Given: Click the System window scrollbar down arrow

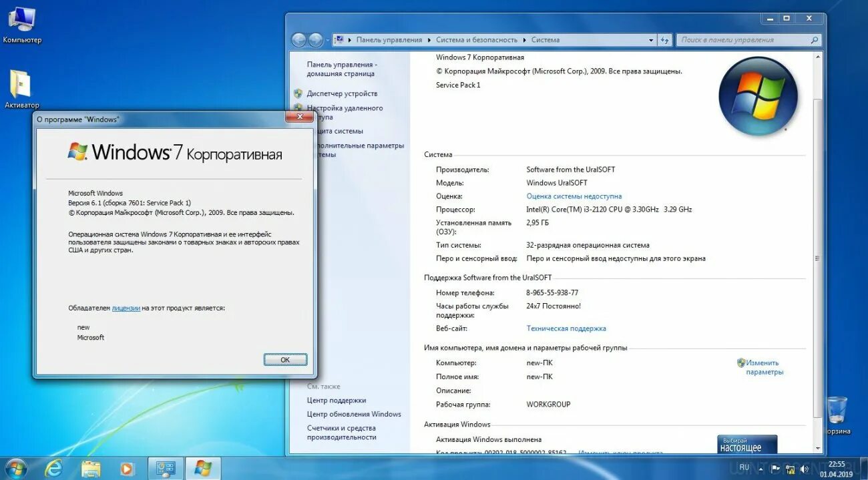Looking at the screenshot, I should coord(818,447).
